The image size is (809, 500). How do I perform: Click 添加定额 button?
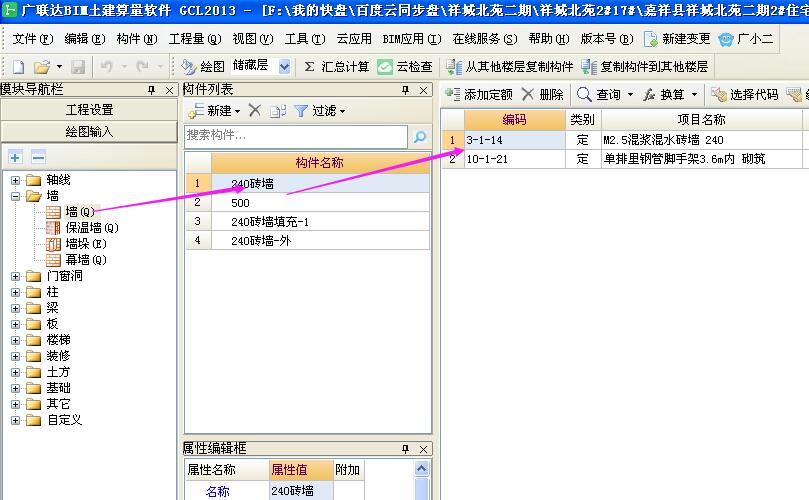478,94
